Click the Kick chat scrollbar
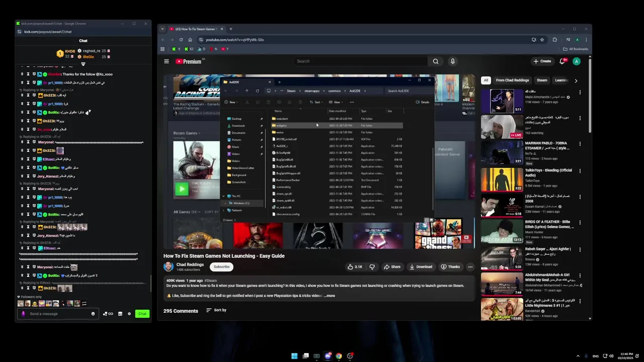The height and width of the screenshot is (362, 644). [150, 284]
